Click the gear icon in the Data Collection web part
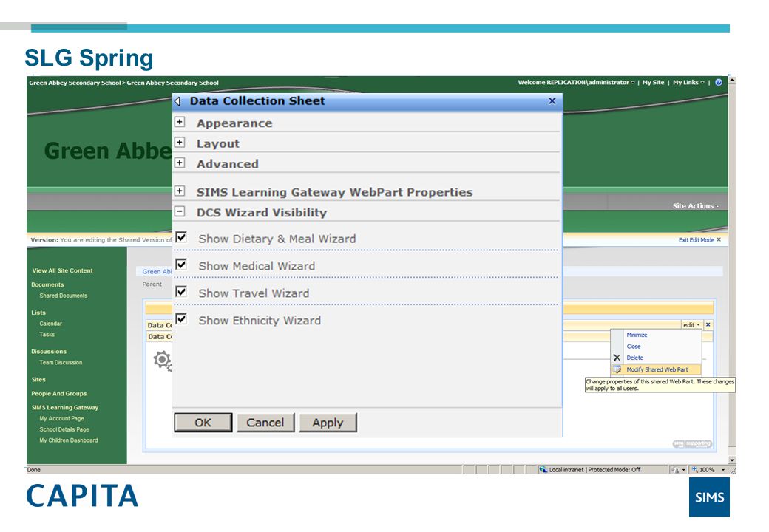The height and width of the screenshot is (532, 769). tap(163, 361)
